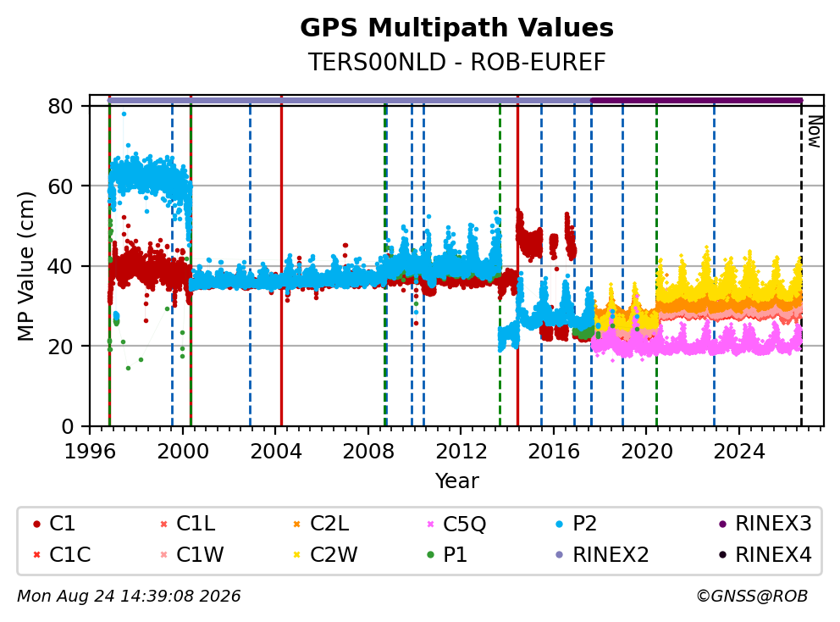Click the Now label at right edge

(x=815, y=131)
